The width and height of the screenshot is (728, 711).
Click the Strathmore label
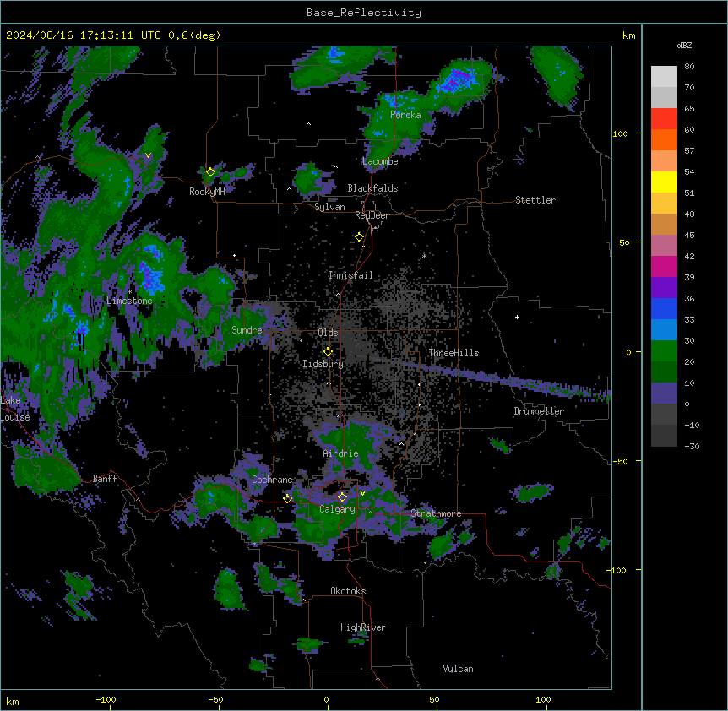click(436, 513)
